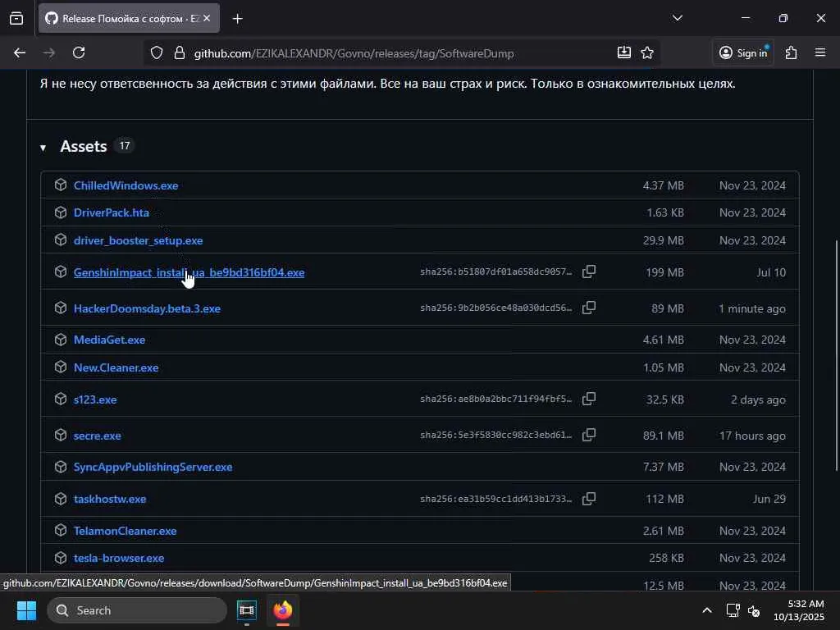The width and height of the screenshot is (840, 630).
Task: Click the sha256:ea31b59cc1dd413b1733 hash text
Action: click(x=496, y=499)
